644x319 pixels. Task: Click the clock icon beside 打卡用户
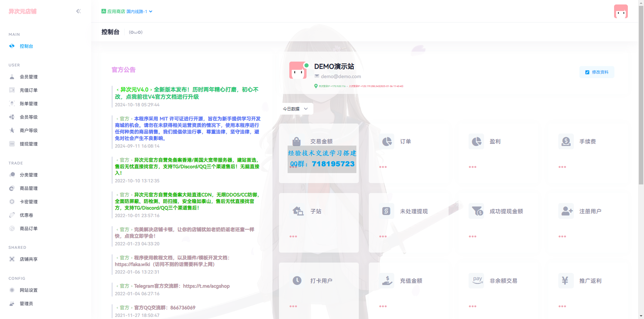tap(297, 280)
